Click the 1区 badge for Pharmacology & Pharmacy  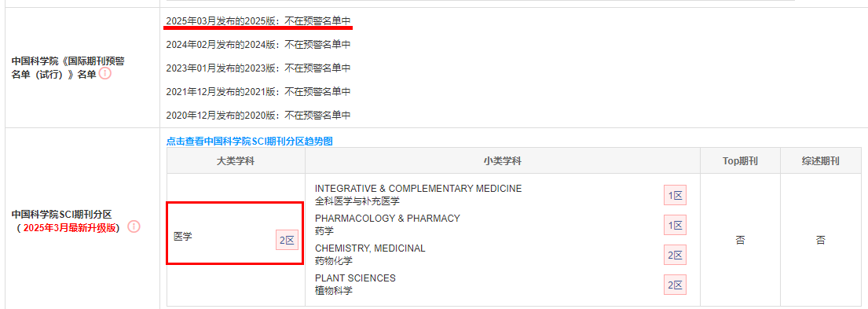pos(675,225)
